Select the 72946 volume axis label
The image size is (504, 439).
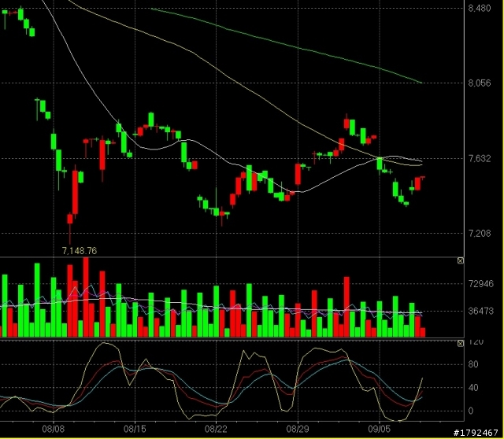[x=481, y=283]
